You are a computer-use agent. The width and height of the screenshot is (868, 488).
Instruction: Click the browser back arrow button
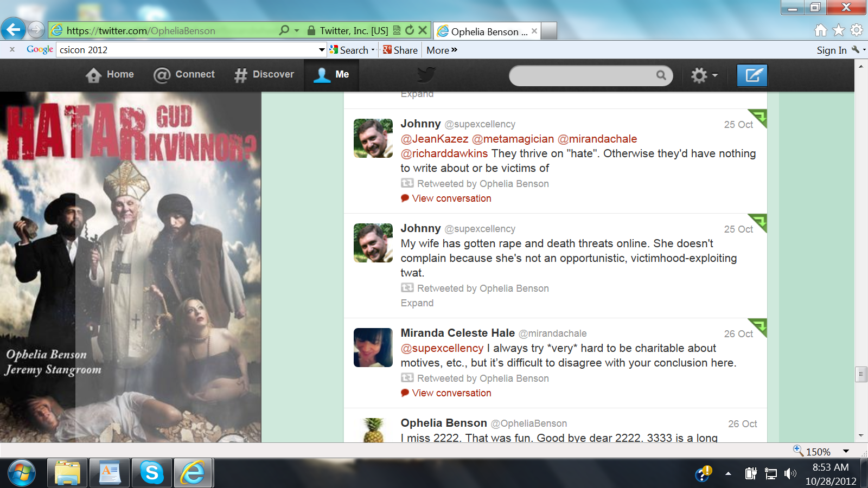[x=13, y=29]
